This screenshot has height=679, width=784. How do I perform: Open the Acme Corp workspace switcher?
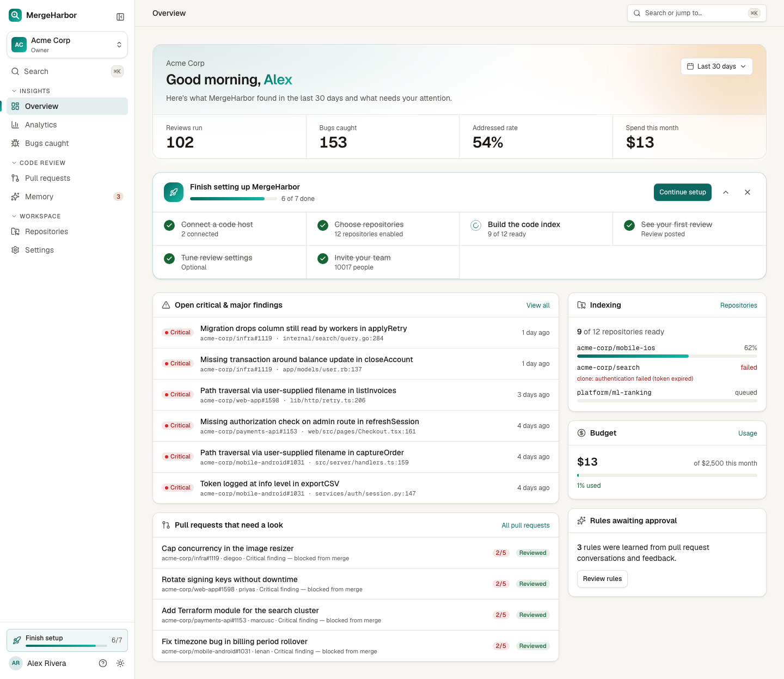68,45
